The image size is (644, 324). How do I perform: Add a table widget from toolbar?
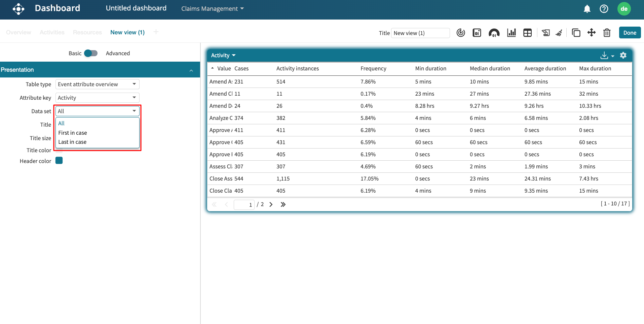click(527, 33)
